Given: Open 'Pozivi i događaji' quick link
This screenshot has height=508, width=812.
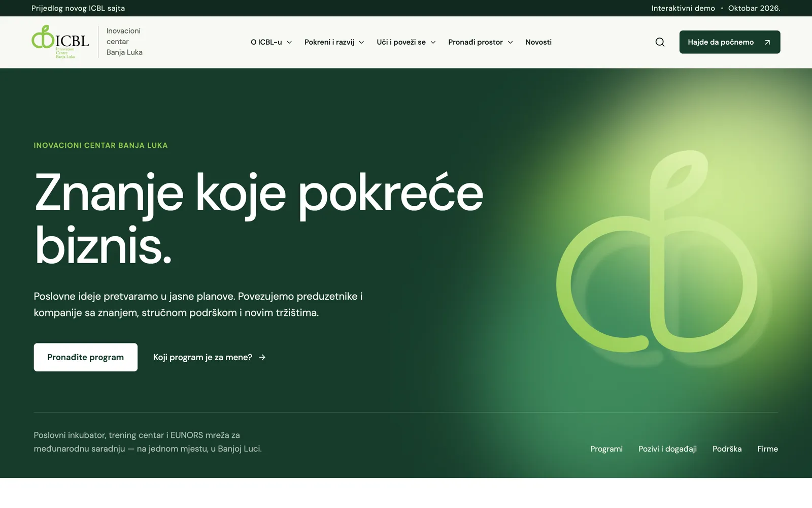Looking at the screenshot, I should (x=667, y=449).
